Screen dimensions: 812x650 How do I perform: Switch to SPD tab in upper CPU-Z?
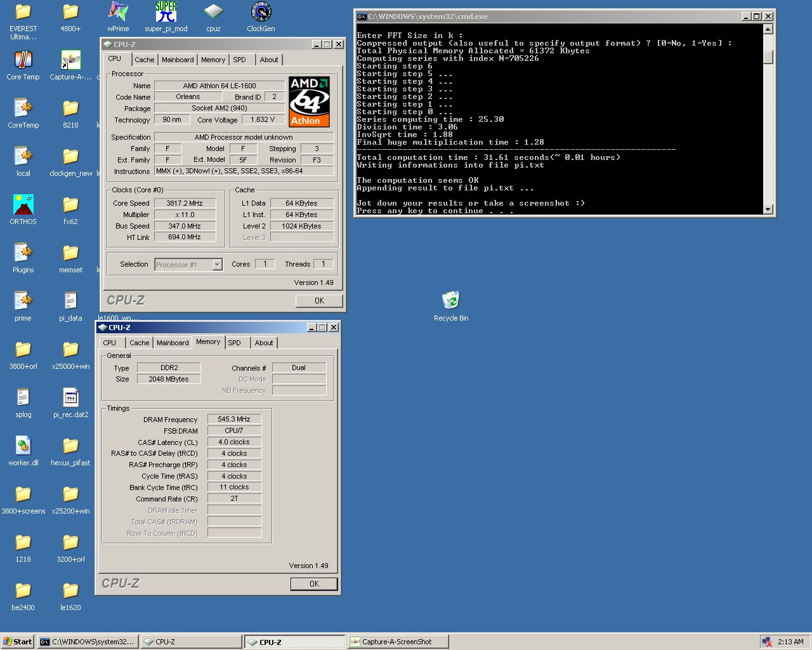239,60
